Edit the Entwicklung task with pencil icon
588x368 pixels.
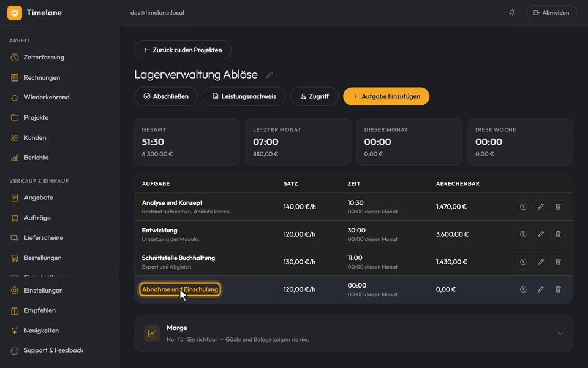coord(540,234)
